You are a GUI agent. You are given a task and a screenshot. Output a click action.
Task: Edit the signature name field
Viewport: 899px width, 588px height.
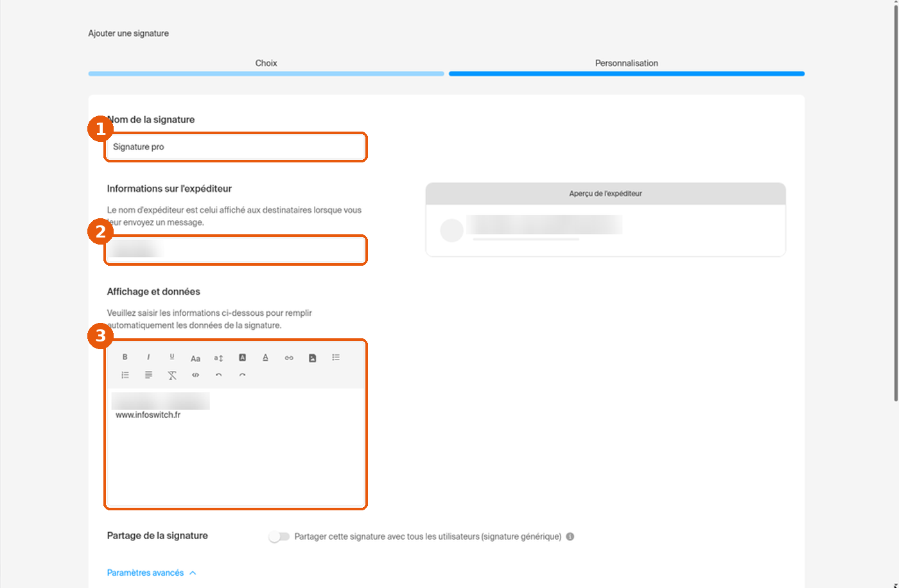pyautogui.click(x=236, y=147)
